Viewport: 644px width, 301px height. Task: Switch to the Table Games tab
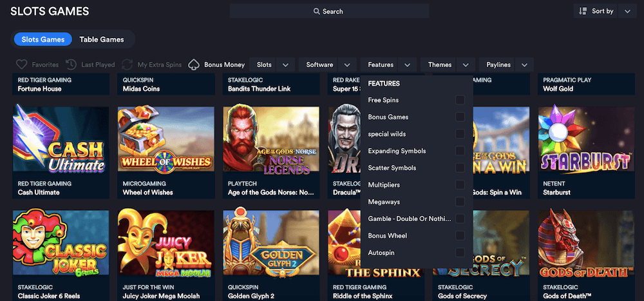(102, 39)
